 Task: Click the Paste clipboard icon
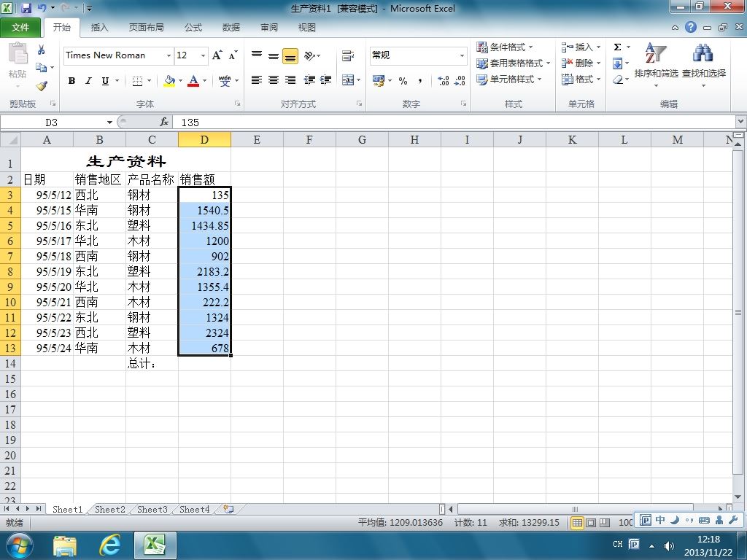point(18,53)
